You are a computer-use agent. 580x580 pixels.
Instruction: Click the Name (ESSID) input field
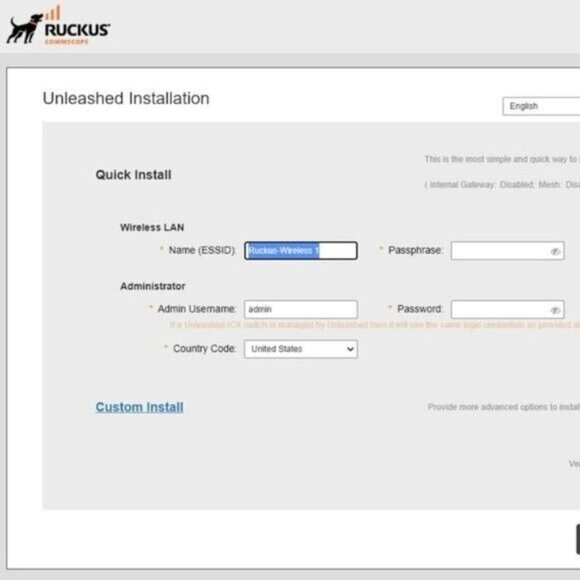click(301, 250)
